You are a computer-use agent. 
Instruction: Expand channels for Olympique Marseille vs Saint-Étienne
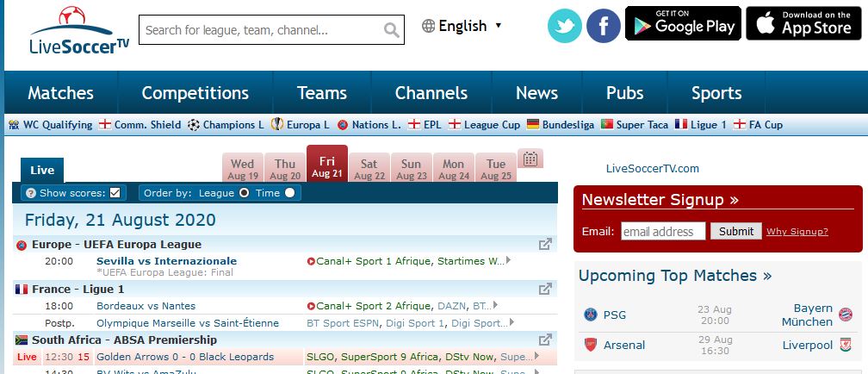coord(512,322)
